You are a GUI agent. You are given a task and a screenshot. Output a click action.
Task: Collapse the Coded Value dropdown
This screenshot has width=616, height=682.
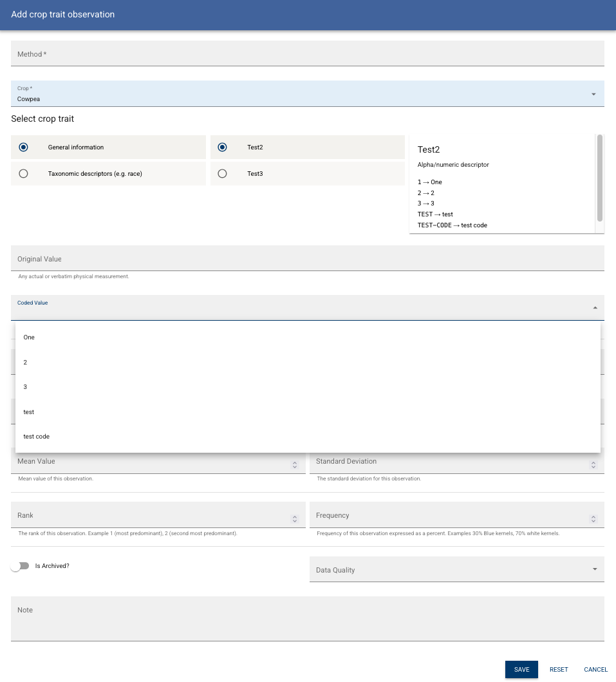point(593,308)
